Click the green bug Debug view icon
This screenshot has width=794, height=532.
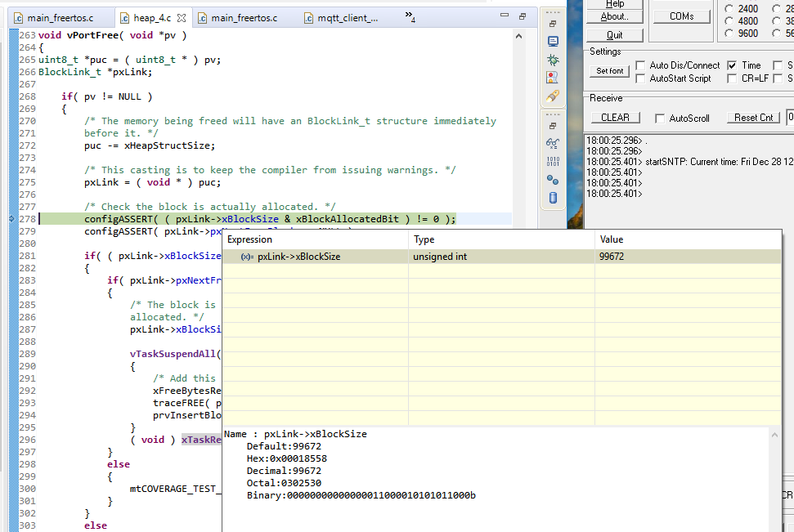[x=553, y=60]
